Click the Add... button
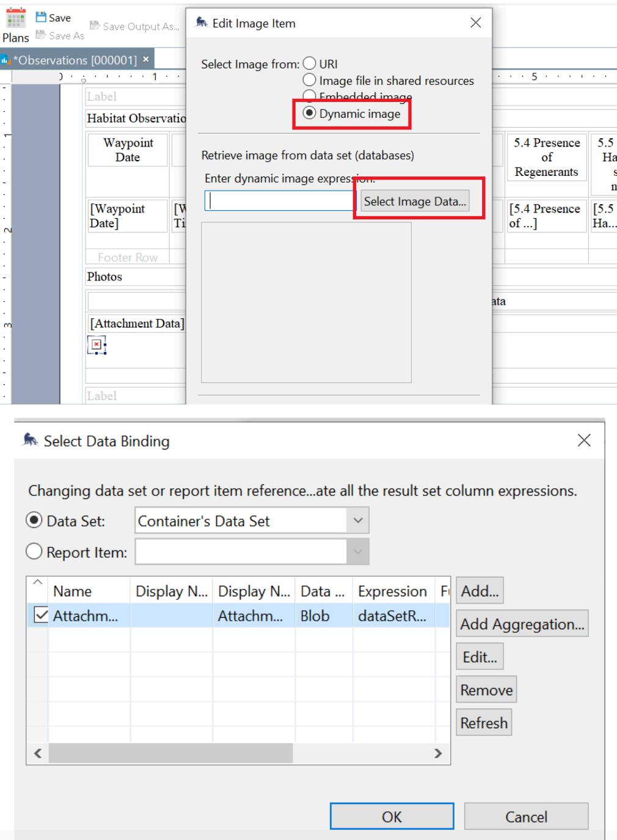 click(x=480, y=591)
